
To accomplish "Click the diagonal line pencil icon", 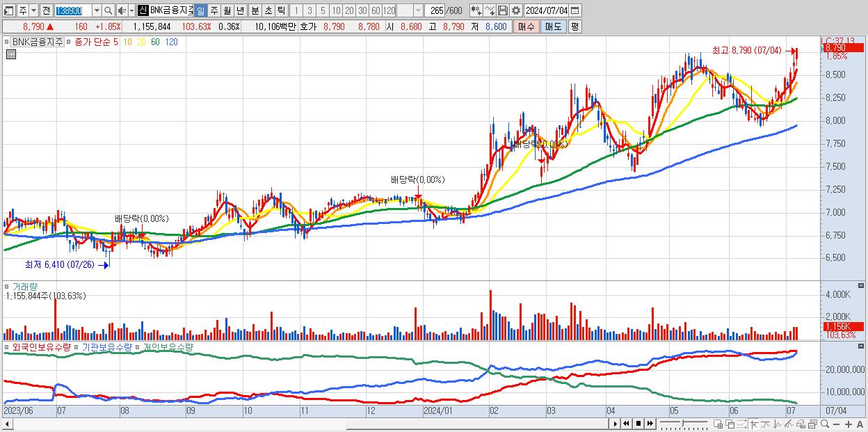I will click(x=789, y=424).
